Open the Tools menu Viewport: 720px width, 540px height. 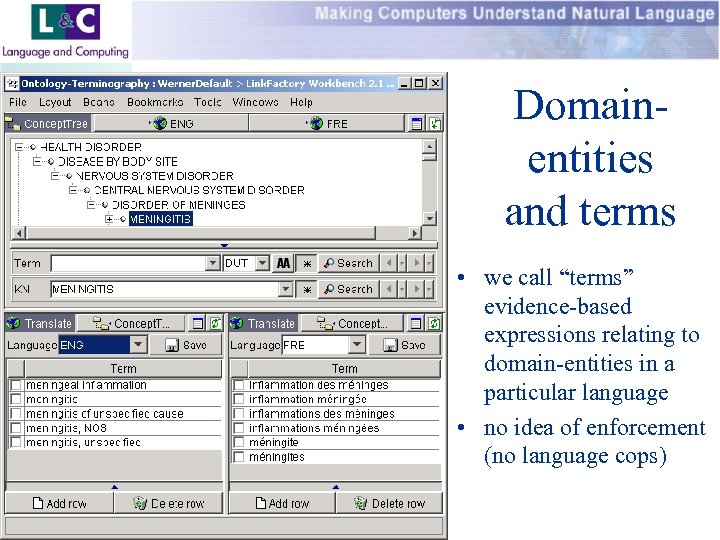tap(208, 102)
